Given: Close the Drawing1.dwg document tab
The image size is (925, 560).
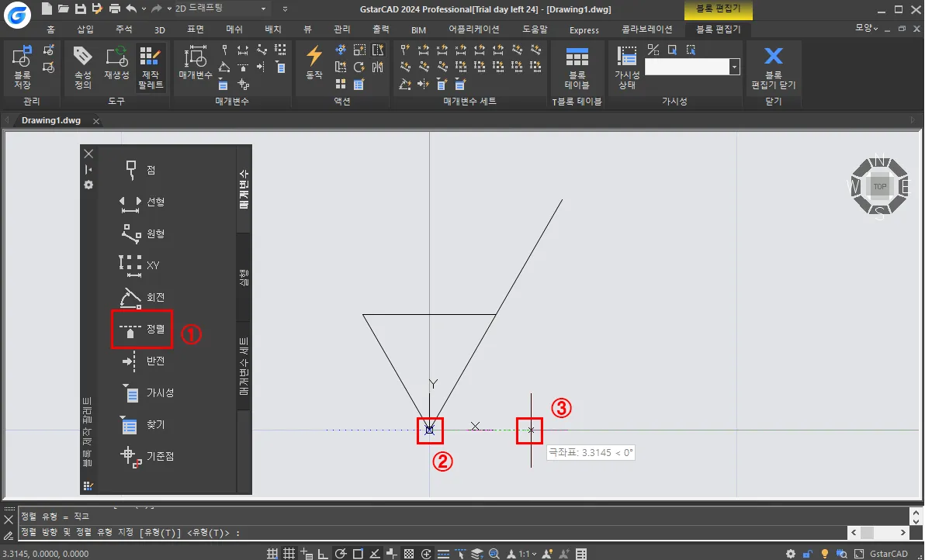Looking at the screenshot, I should (x=95, y=121).
